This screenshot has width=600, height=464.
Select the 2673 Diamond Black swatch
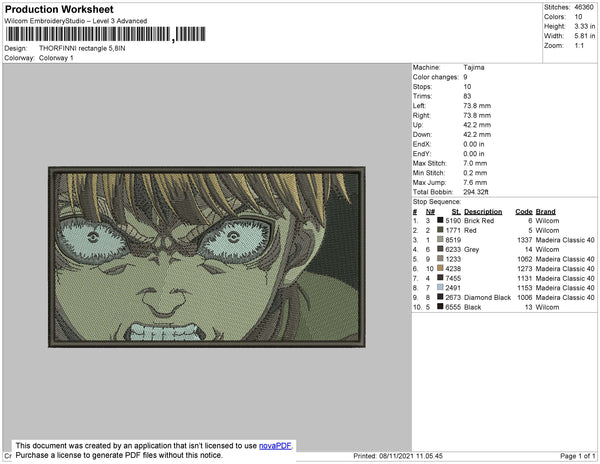click(440, 297)
